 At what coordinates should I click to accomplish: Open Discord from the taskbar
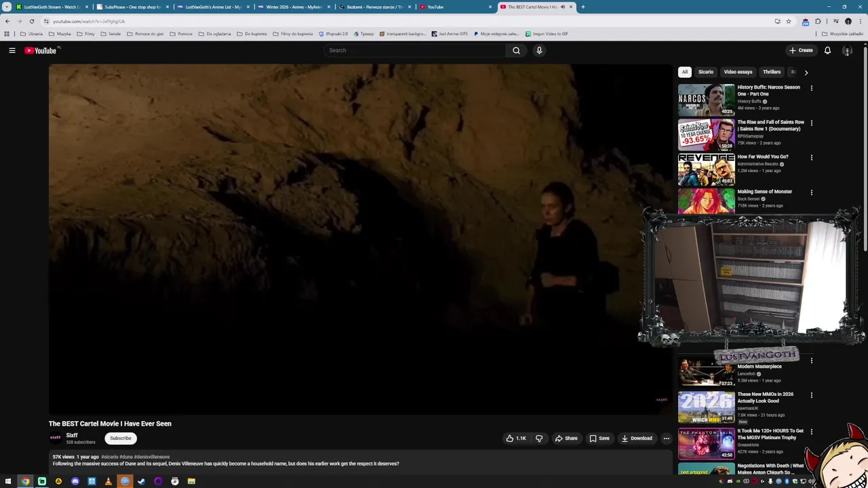[x=75, y=481]
